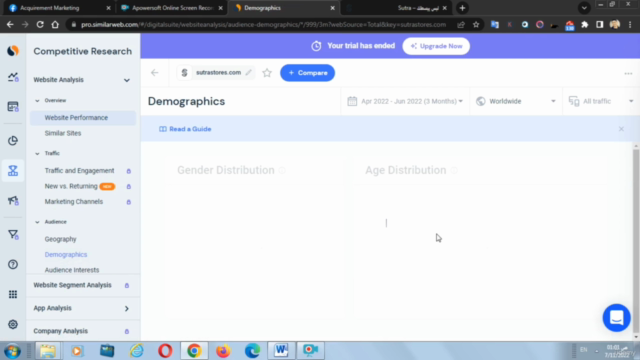
Task: Open Microsoft Edge from the taskbar
Action: tap(252, 351)
